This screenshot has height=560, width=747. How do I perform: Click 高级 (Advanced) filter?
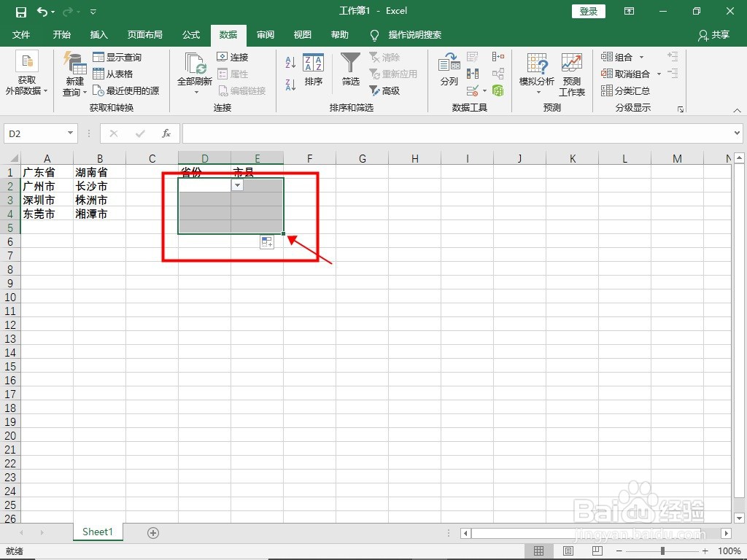click(384, 90)
